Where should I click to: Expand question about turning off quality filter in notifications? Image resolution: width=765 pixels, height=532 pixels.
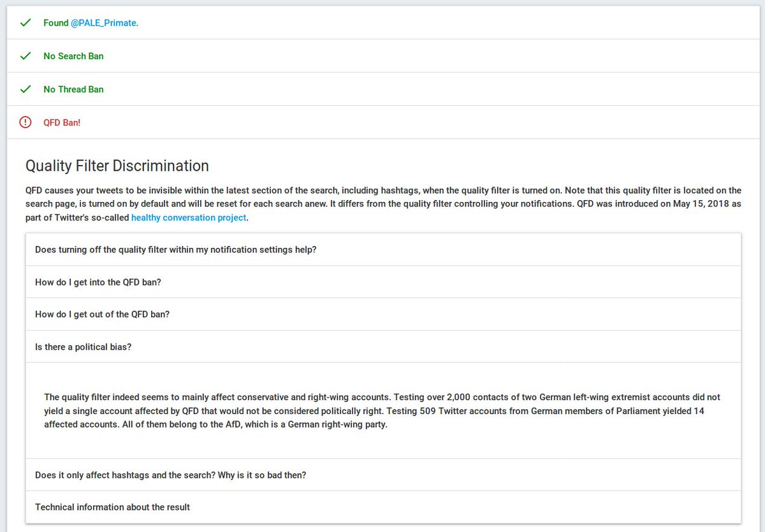383,250
